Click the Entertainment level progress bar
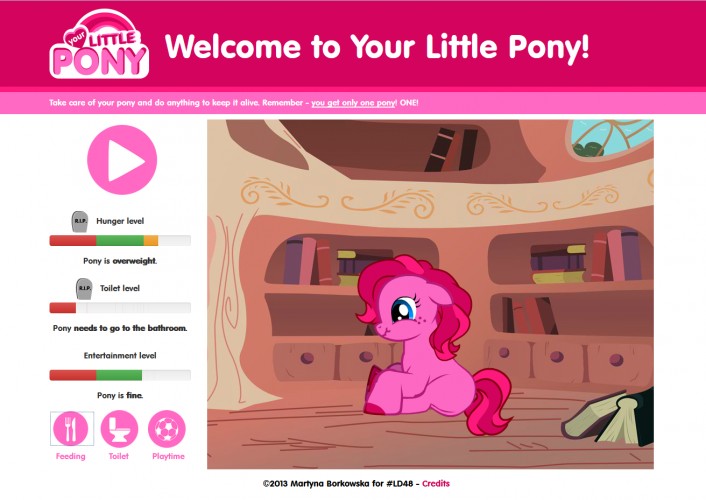Screen dimensions: 706x500 120,375
